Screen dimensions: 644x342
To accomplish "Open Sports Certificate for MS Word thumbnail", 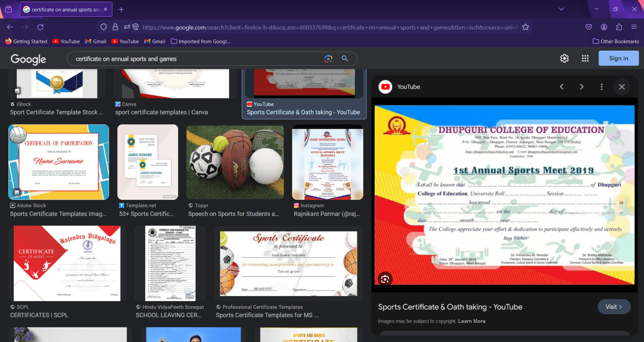I will (289, 263).
